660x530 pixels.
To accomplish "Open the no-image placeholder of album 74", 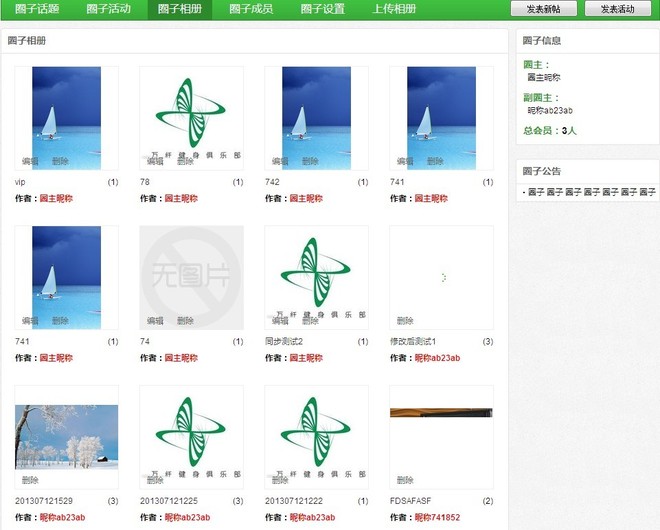I will [x=191, y=272].
